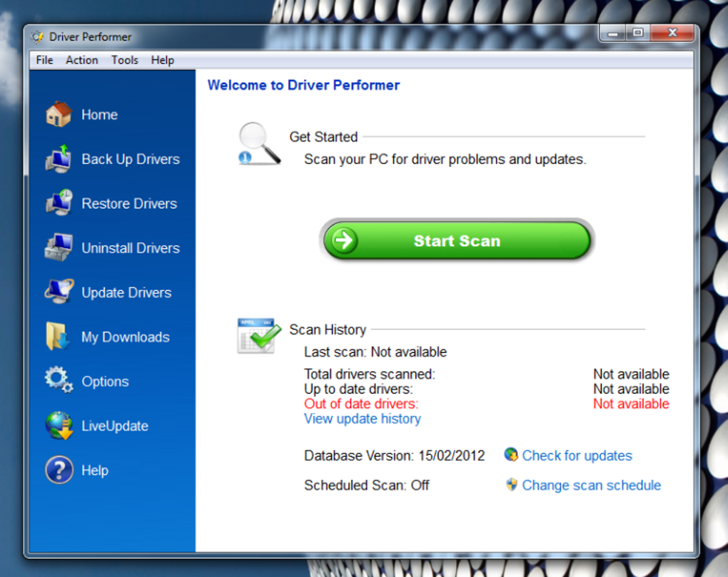Start the driver scan with Start Scan
This screenshot has width=728, height=577.
(457, 240)
